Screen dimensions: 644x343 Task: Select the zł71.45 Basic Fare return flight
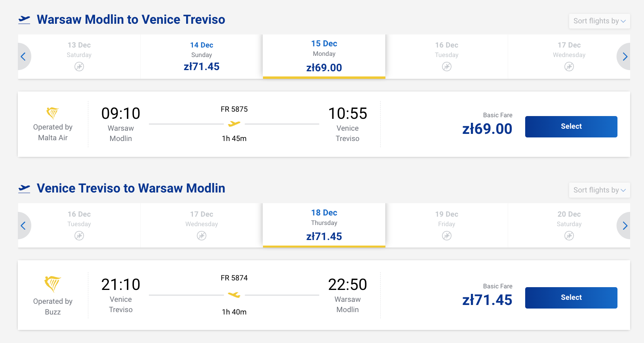coord(571,298)
